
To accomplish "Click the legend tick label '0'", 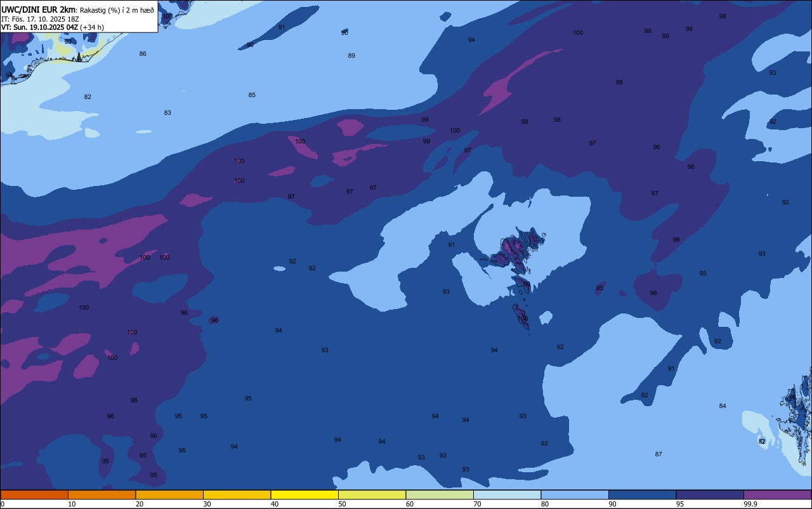I will click(3, 504).
